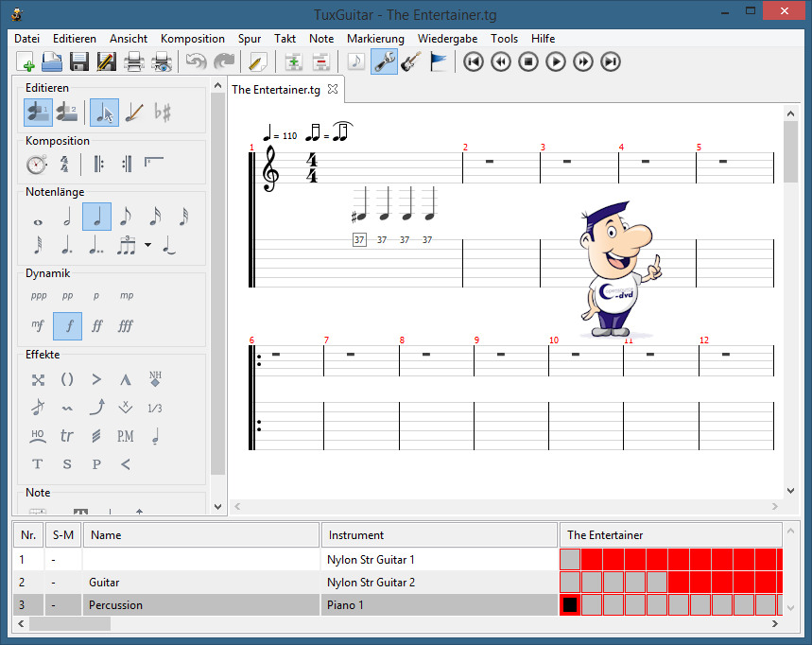
Task: Select the Percussion track row
Action: [x=189, y=604]
